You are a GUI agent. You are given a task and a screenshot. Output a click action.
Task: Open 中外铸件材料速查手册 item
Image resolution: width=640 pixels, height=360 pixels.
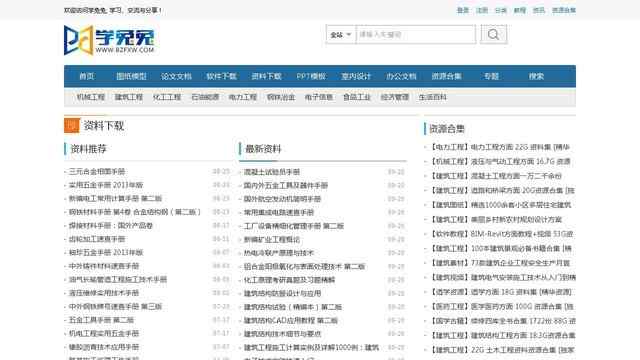[104, 266]
